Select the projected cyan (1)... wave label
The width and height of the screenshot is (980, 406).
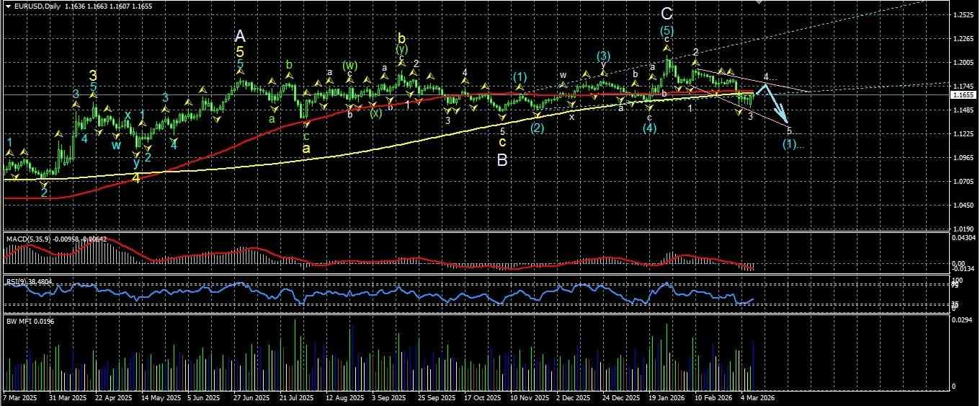[x=793, y=144]
